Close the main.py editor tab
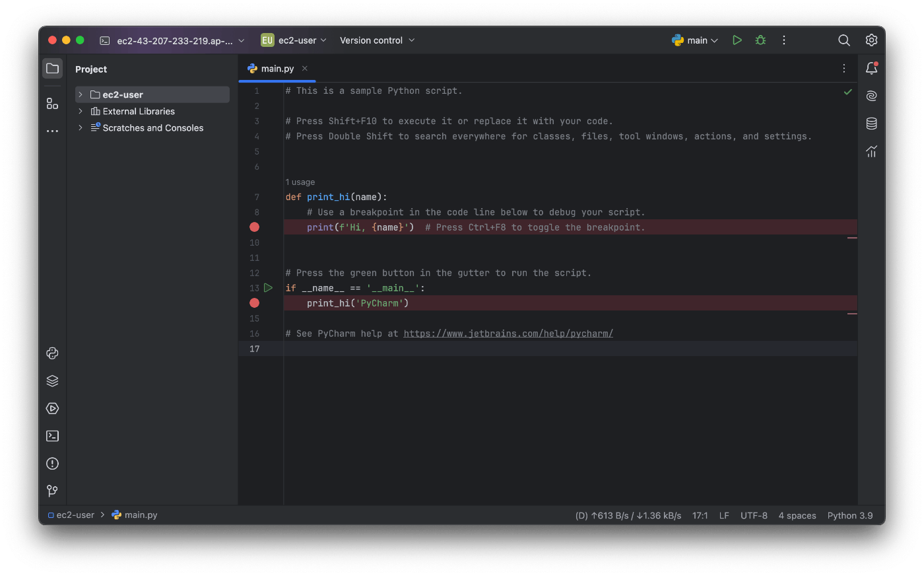Screen dimensions: 924x576 (305, 69)
